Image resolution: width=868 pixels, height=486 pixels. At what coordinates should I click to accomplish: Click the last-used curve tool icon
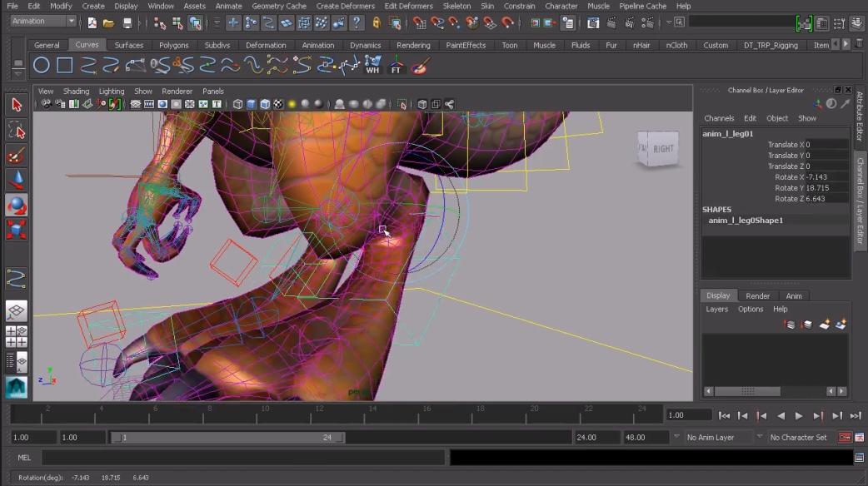pyautogui.click(x=16, y=278)
